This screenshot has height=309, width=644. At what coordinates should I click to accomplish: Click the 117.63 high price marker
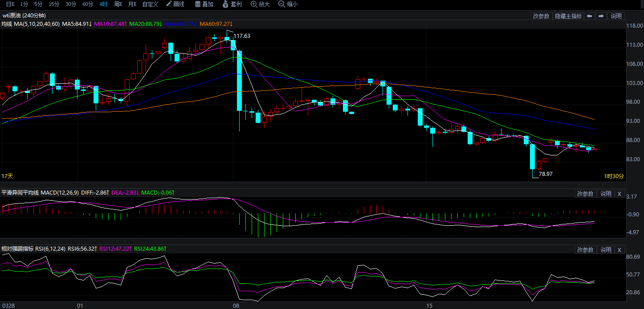[x=242, y=36]
